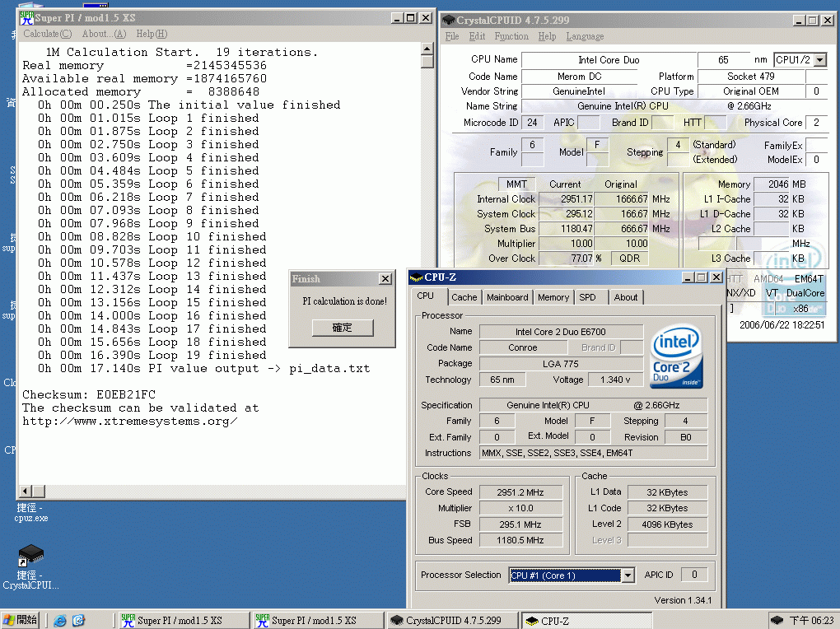Image resolution: width=840 pixels, height=629 pixels.
Task: Click the Super PI scrollbar up arrow
Action: click(427, 49)
